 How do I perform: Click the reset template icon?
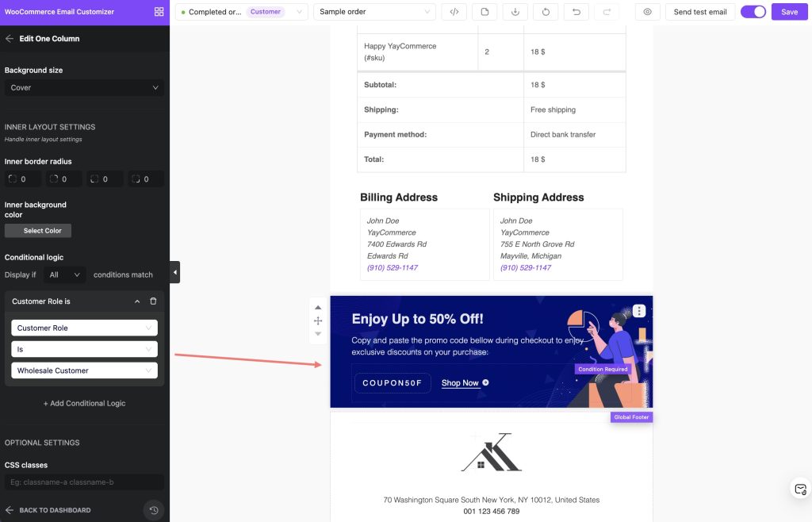point(546,12)
